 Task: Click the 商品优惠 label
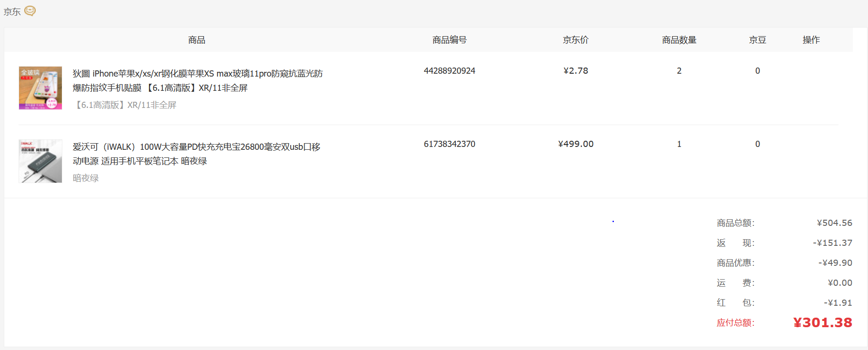tap(736, 263)
